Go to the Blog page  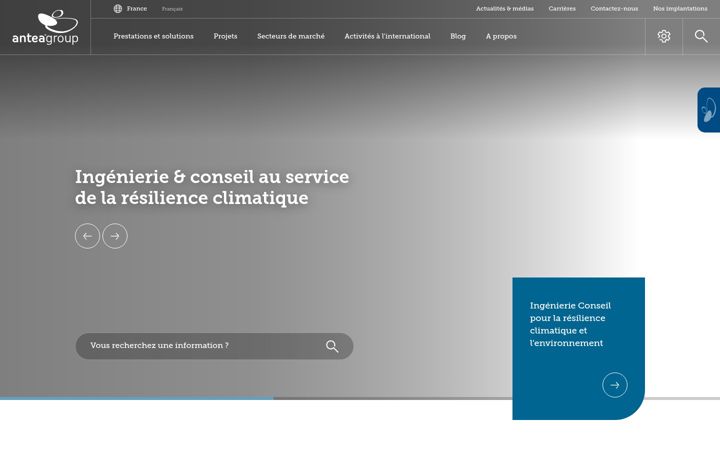pyautogui.click(x=458, y=36)
